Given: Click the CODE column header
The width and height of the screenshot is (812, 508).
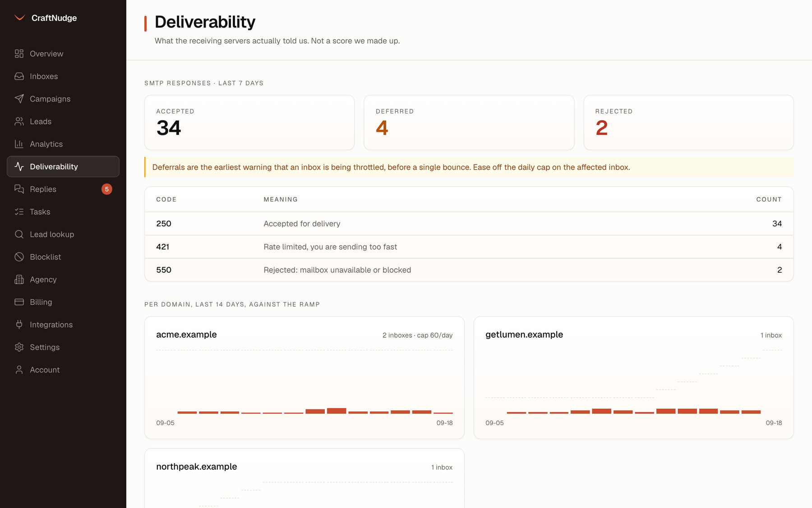Looking at the screenshot, I should [166, 199].
